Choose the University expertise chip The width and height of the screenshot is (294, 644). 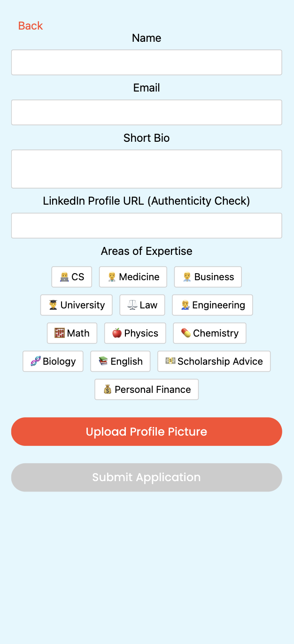click(x=77, y=305)
